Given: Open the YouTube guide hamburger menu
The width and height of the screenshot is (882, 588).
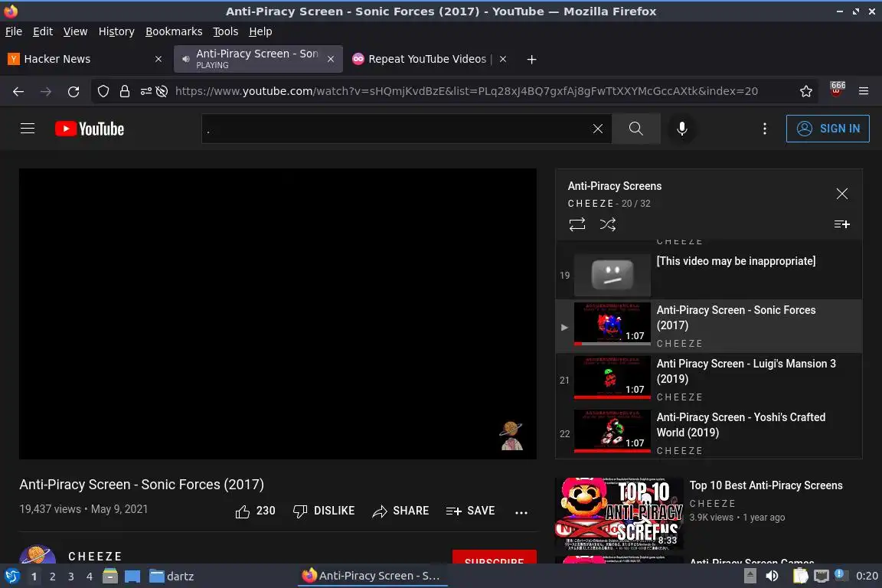Looking at the screenshot, I should [28, 129].
